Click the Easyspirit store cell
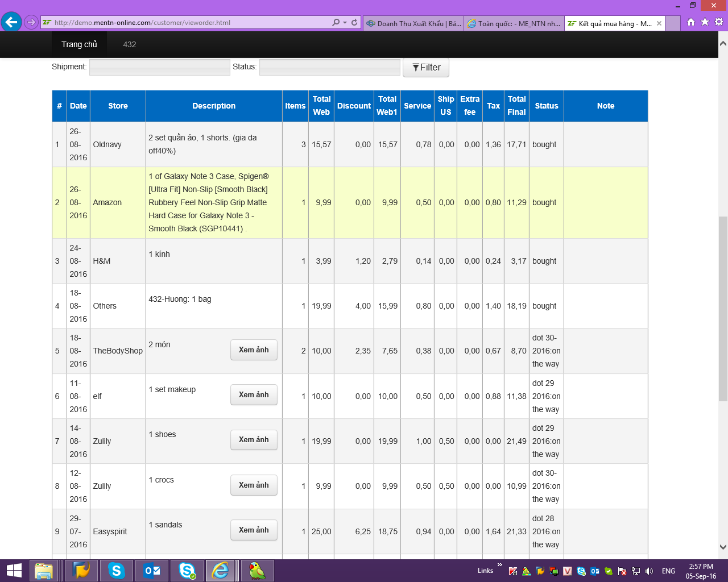 [x=118, y=531]
